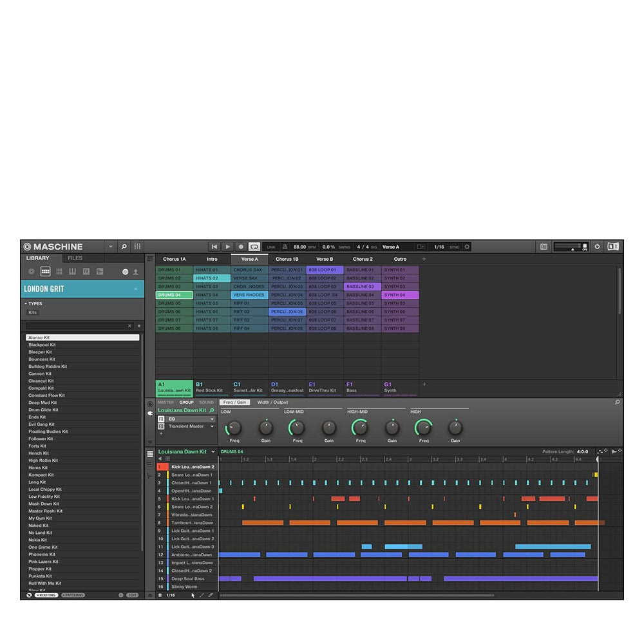This screenshot has height=644, width=644.
Task: Select the Effects FX icon in Library
Action: [86, 272]
